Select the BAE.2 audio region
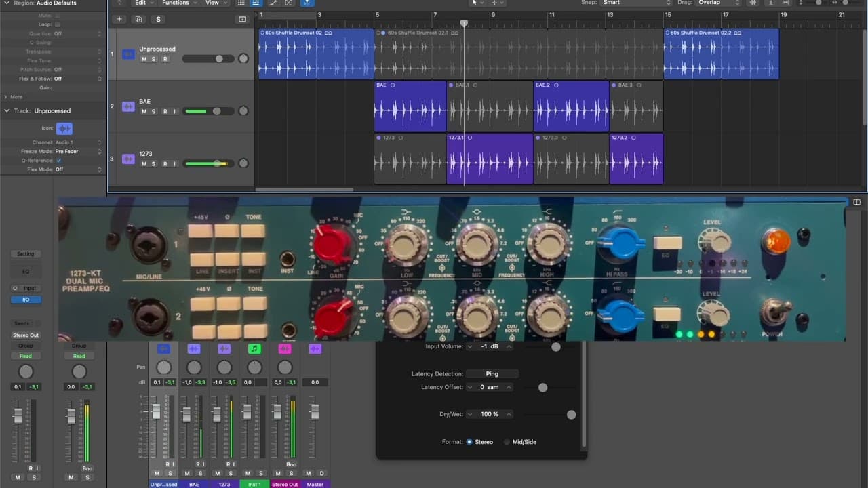 click(571, 106)
